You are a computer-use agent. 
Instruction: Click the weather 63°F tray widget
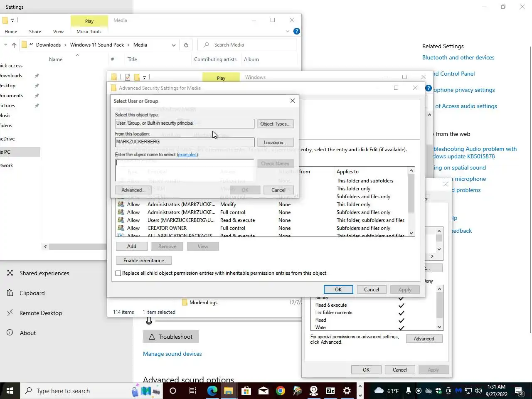pyautogui.click(x=387, y=391)
